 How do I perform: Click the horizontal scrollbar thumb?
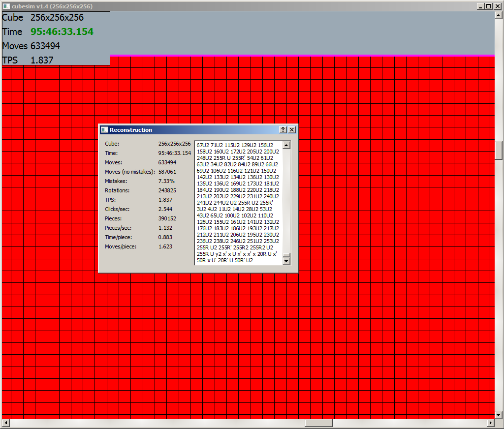[318, 423]
